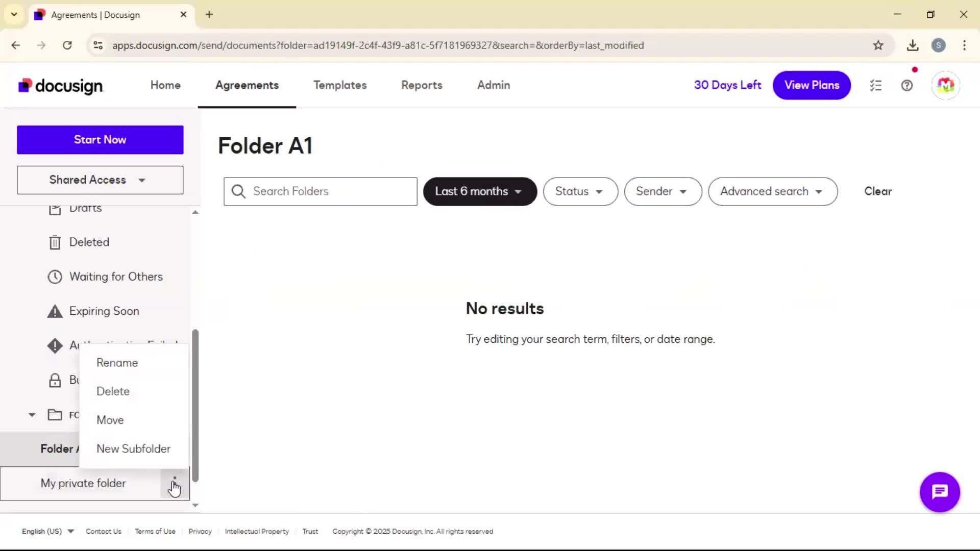The width and height of the screenshot is (980, 551).
Task: Open the Last 6 months date filter
Action: point(480,191)
